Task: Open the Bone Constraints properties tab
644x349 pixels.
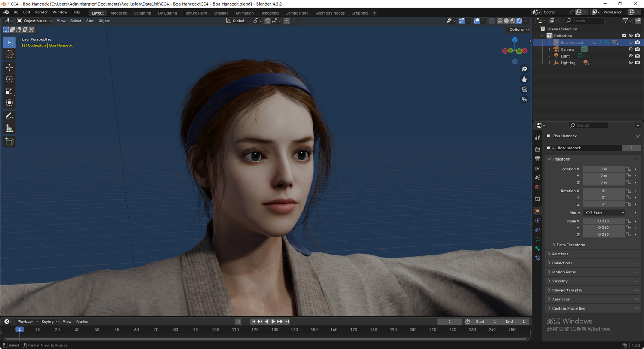Action: (538, 258)
